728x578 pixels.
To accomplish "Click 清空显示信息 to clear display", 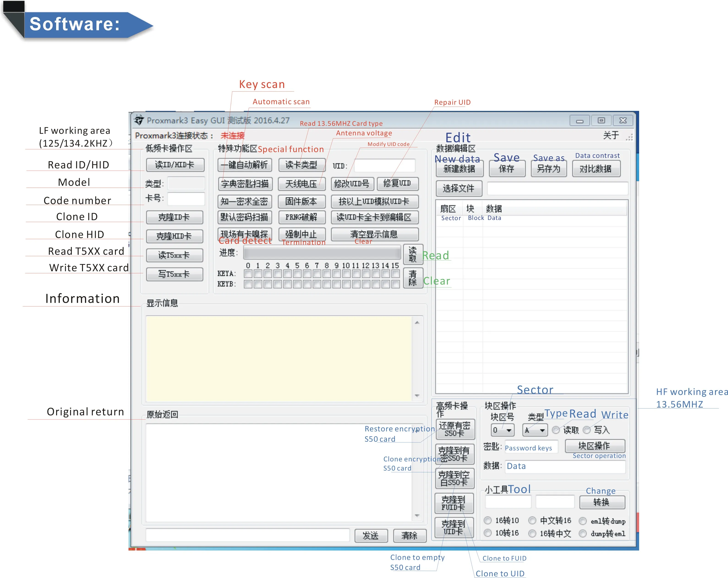I will tap(375, 234).
